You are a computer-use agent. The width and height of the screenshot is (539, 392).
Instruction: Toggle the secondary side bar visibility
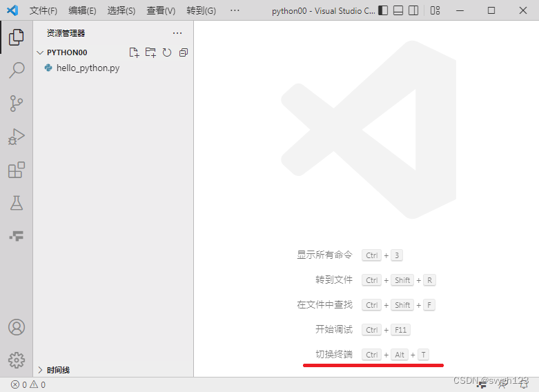pos(413,10)
